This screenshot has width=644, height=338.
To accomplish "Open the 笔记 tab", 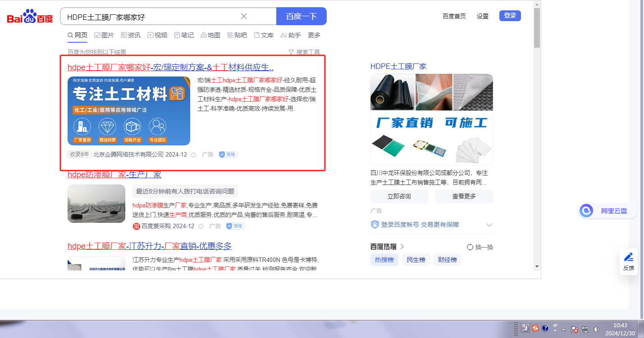I will coord(184,35).
